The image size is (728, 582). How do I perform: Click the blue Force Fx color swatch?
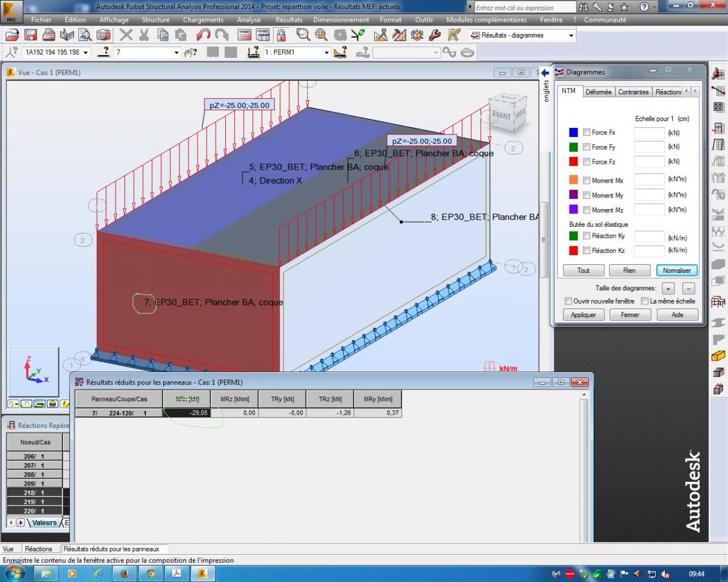coord(573,132)
